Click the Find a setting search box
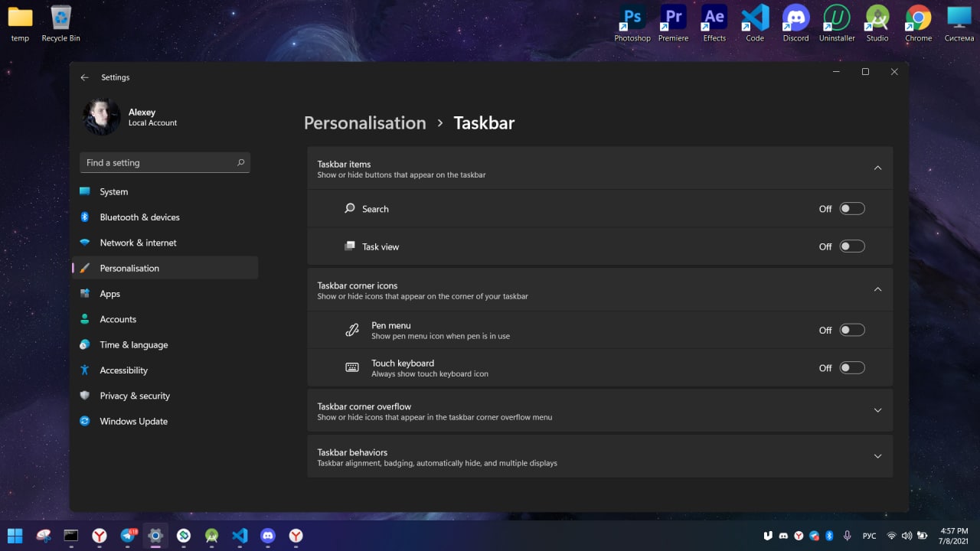 (165, 162)
